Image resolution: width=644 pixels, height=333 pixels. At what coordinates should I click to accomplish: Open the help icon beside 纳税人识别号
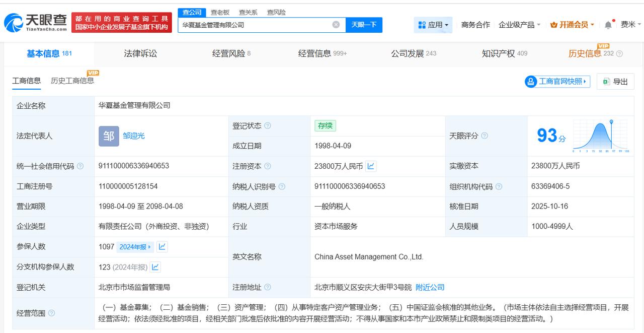pos(282,186)
